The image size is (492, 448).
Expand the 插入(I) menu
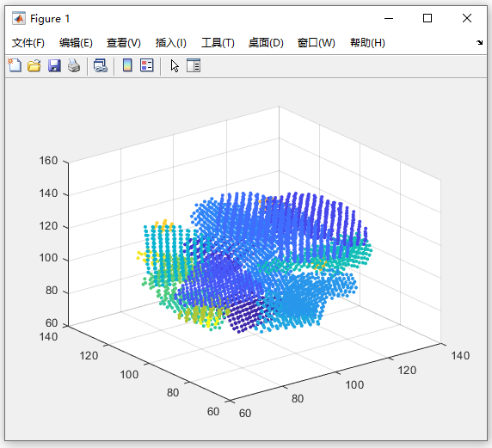170,43
